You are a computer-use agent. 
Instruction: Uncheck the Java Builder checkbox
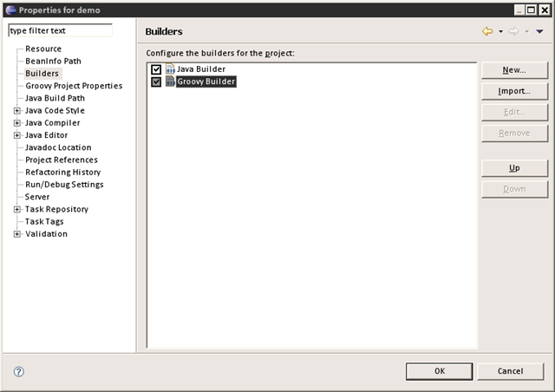156,69
